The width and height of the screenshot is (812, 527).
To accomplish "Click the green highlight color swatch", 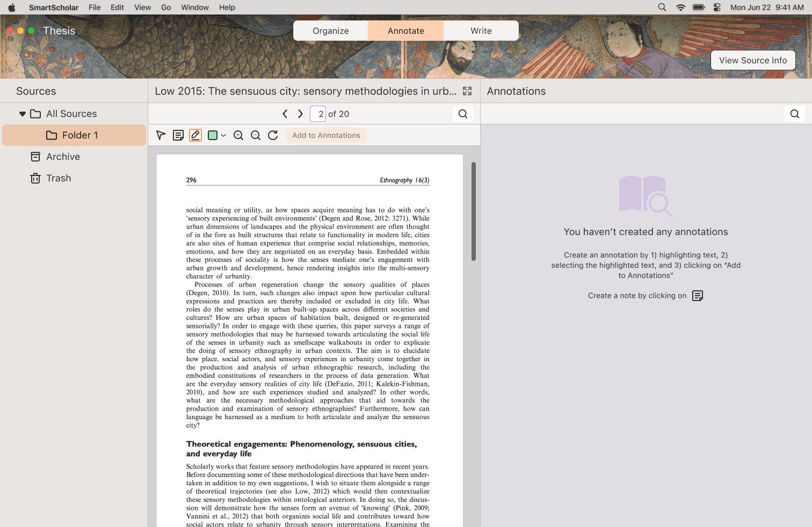I will [x=213, y=135].
